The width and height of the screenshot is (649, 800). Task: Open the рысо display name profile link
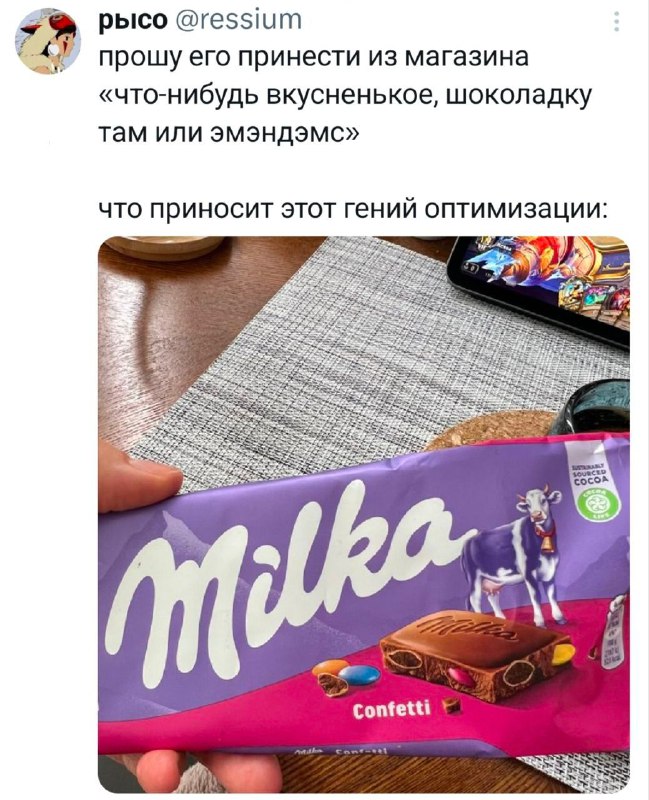pos(133,20)
